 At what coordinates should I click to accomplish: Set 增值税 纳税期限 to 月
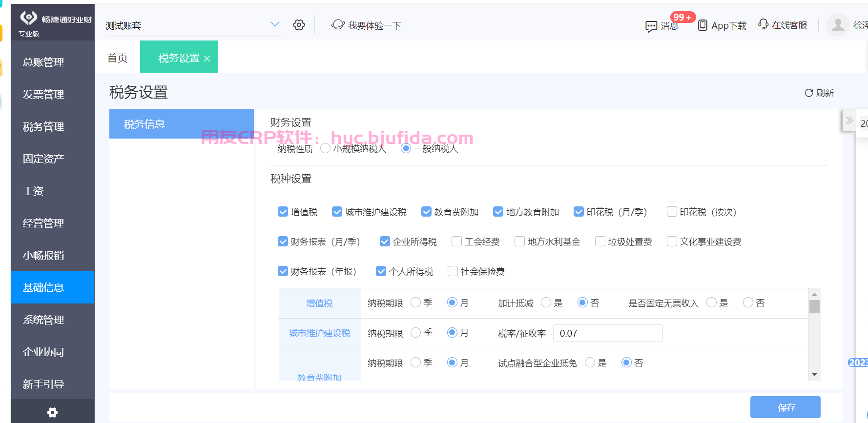point(452,302)
